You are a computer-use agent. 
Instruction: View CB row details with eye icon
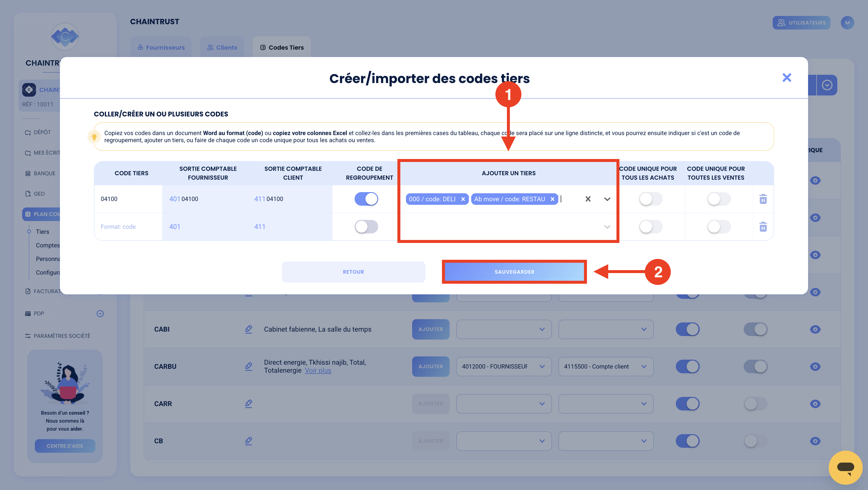(815, 441)
